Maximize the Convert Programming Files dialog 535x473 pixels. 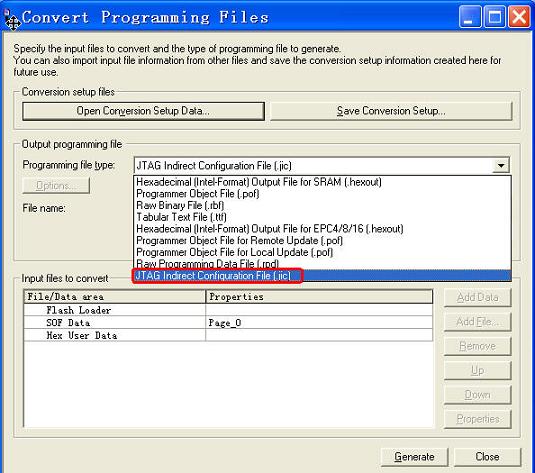494,17
